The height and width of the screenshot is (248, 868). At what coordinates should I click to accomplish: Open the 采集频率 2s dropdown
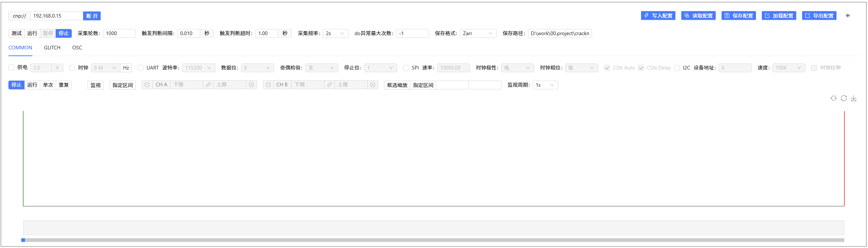(x=335, y=33)
